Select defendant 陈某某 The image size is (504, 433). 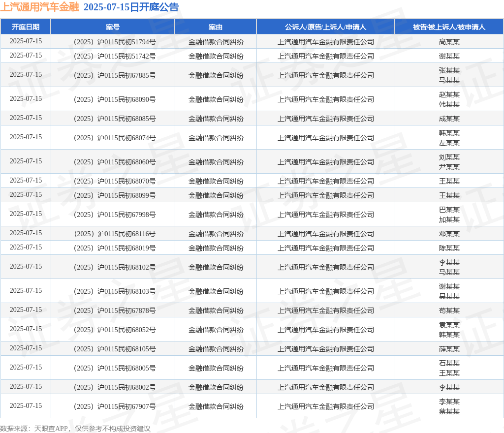449,248
